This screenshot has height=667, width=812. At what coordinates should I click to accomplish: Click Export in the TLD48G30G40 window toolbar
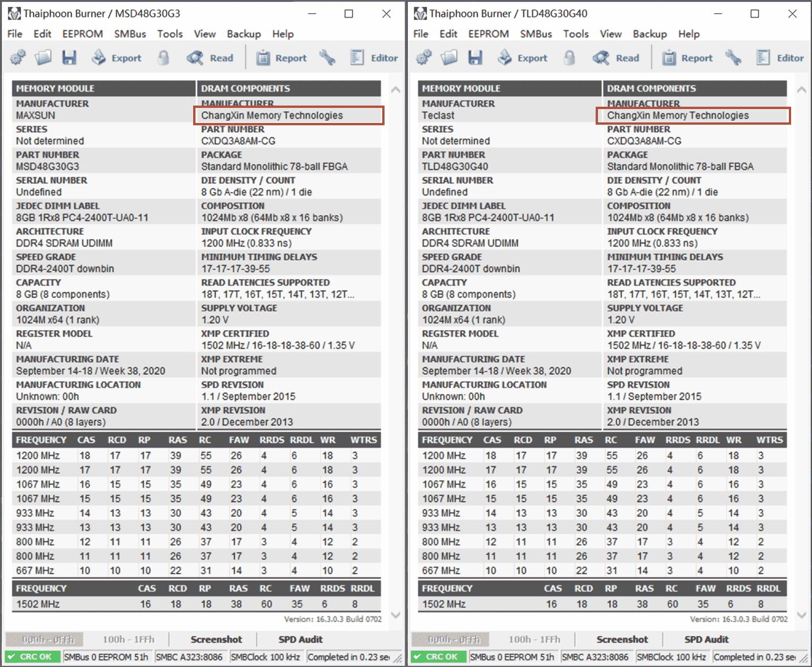[523, 57]
